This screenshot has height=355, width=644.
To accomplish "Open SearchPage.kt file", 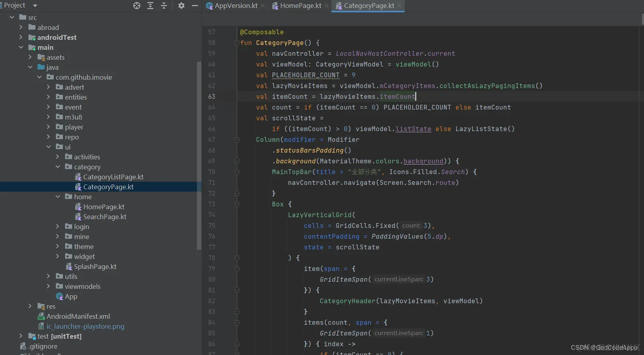I will click(x=104, y=217).
